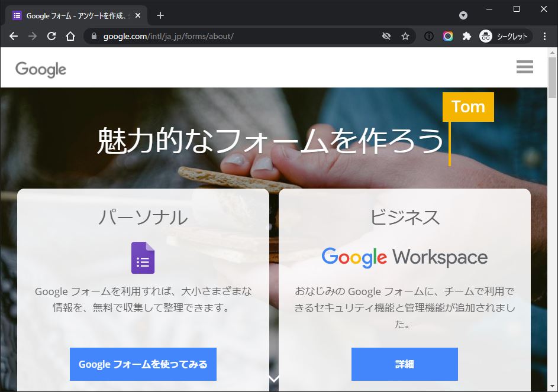
Task: Click the purple Google Forms icon
Action: pyautogui.click(x=143, y=258)
